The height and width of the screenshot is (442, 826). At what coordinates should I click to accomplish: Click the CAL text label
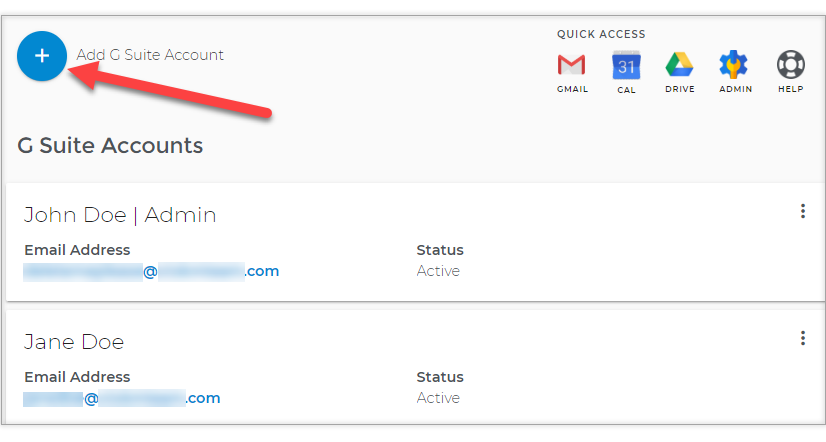click(626, 90)
